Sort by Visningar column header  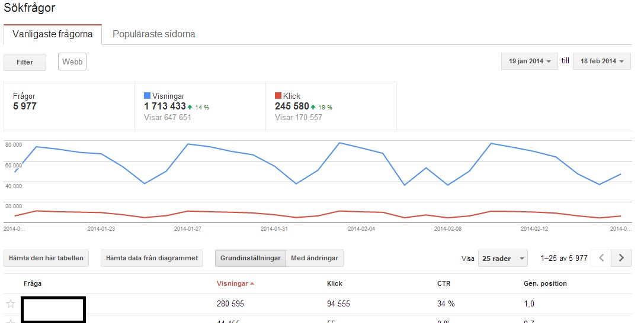235,283
